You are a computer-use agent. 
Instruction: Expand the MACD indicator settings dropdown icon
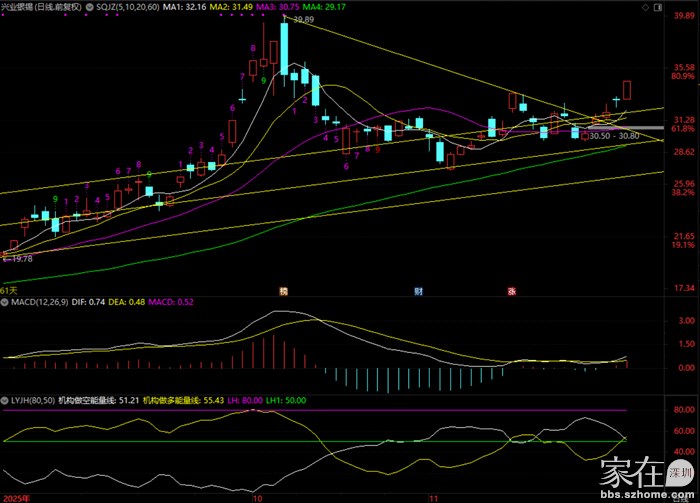coord(5,301)
